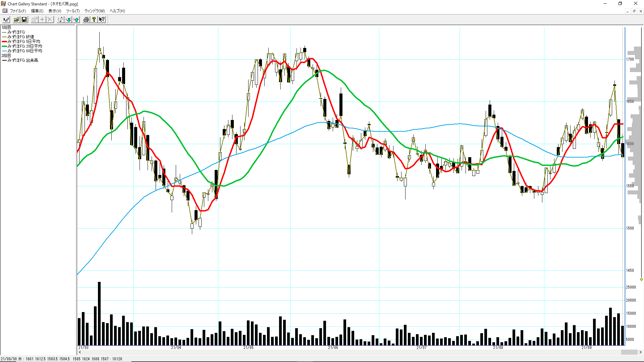Select the みずほFG 5日平均 legend entry
This screenshot has width=644, height=362.
tap(23, 41)
